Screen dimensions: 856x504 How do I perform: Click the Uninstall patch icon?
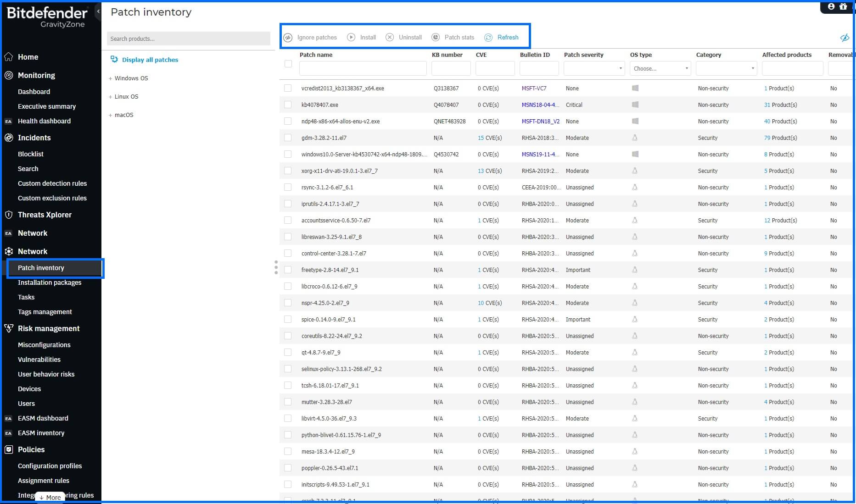tap(390, 38)
